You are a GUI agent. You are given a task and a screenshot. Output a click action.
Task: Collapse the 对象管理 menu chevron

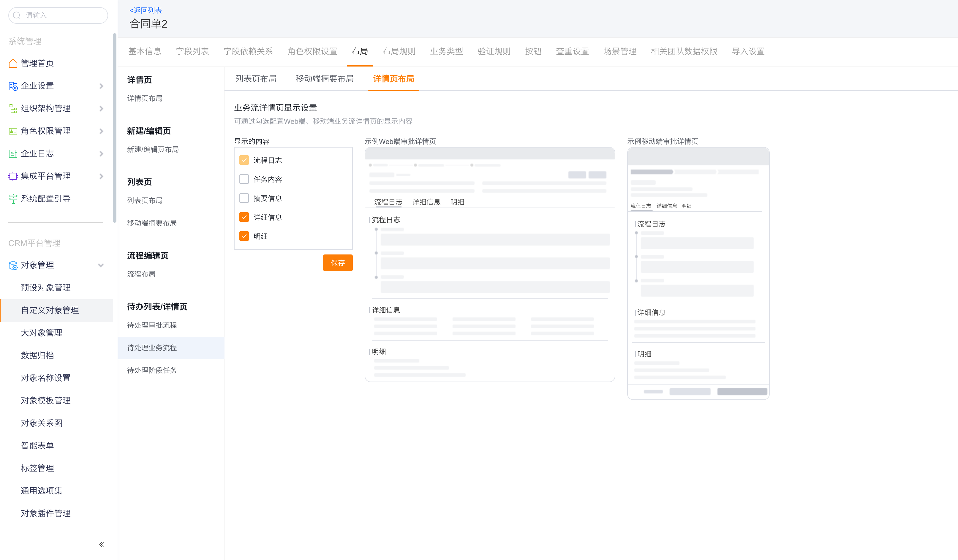coord(101,265)
